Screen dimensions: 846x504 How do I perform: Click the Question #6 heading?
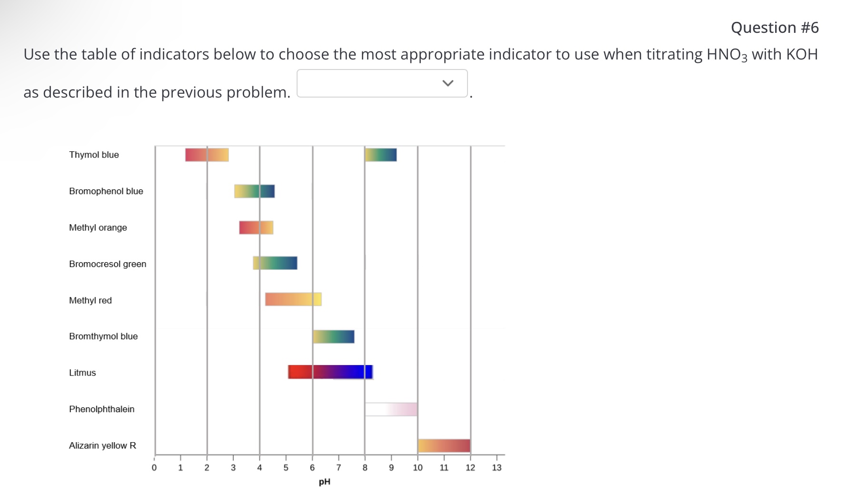(x=774, y=27)
